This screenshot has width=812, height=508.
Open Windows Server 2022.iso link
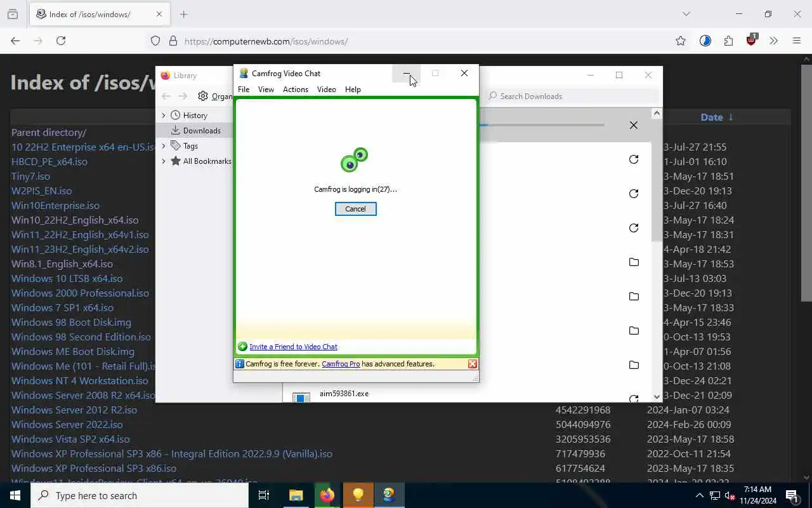click(x=67, y=425)
